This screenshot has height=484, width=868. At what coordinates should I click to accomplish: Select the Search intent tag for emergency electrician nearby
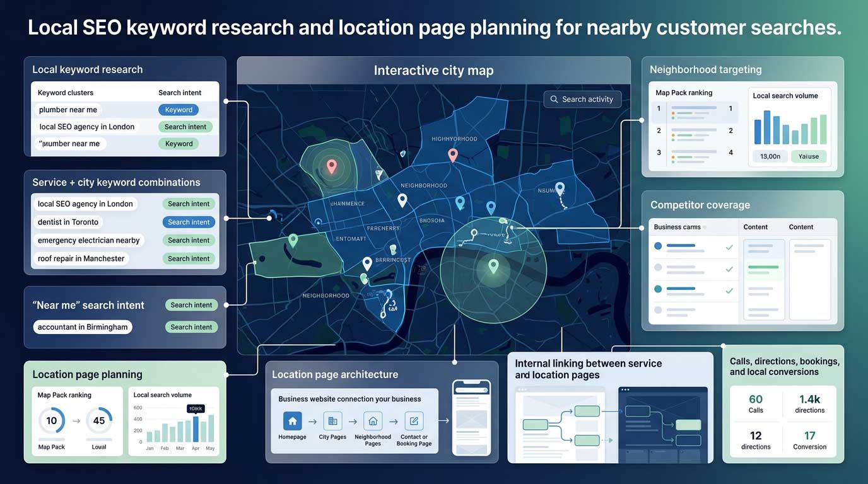pyautogui.click(x=189, y=240)
